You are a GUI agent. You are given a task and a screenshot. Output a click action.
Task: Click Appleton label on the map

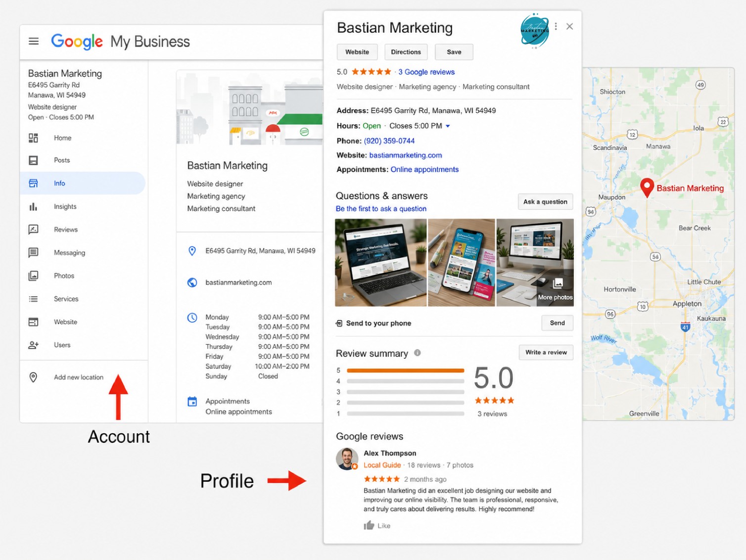pyautogui.click(x=687, y=304)
